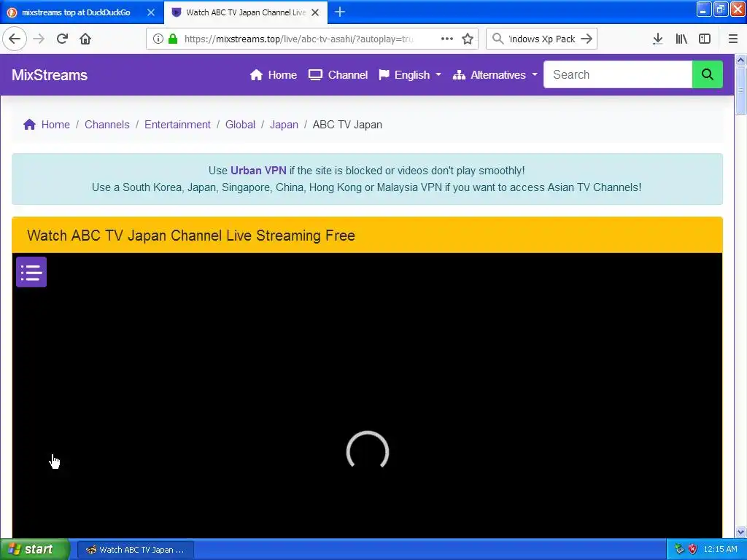Click the green site search button

pyautogui.click(x=708, y=74)
